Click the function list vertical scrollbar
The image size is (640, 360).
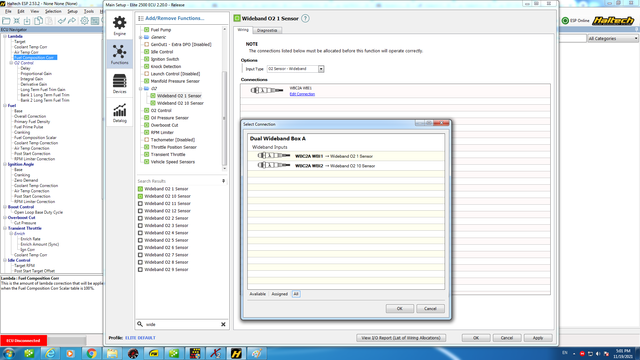[224, 118]
